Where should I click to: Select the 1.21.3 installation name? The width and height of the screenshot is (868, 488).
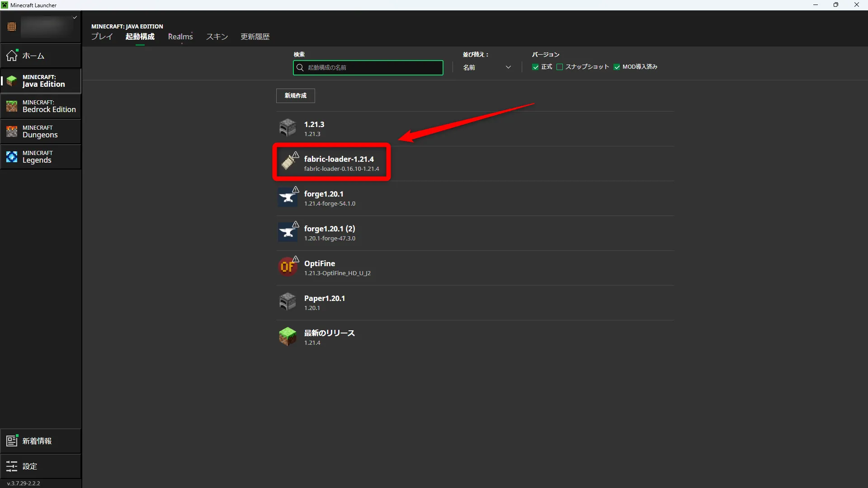tap(314, 124)
